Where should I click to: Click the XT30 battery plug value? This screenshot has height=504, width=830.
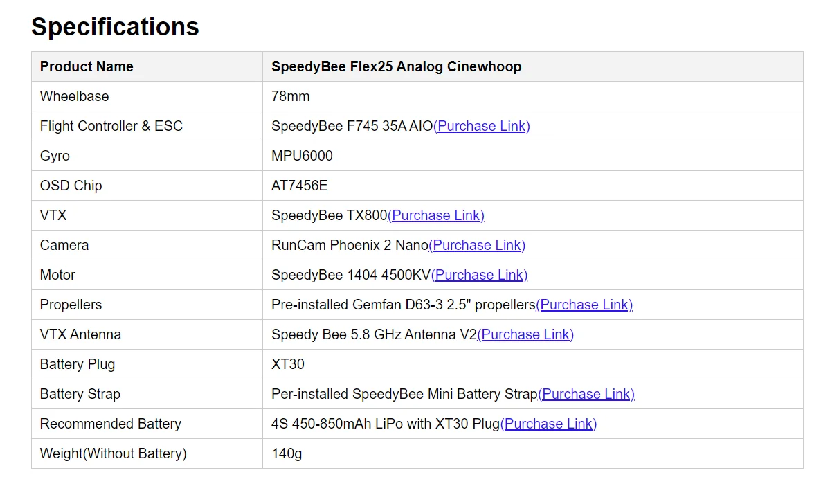click(x=287, y=364)
